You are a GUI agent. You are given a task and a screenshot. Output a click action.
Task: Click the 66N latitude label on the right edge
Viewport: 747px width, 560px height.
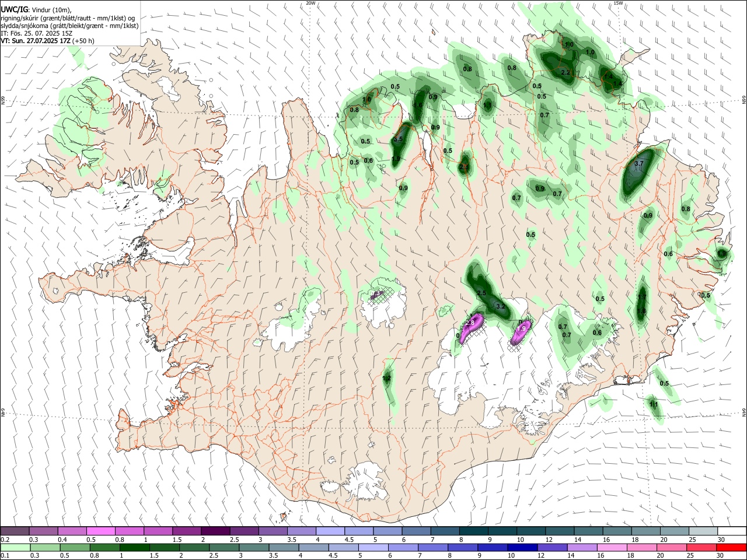[743, 101]
